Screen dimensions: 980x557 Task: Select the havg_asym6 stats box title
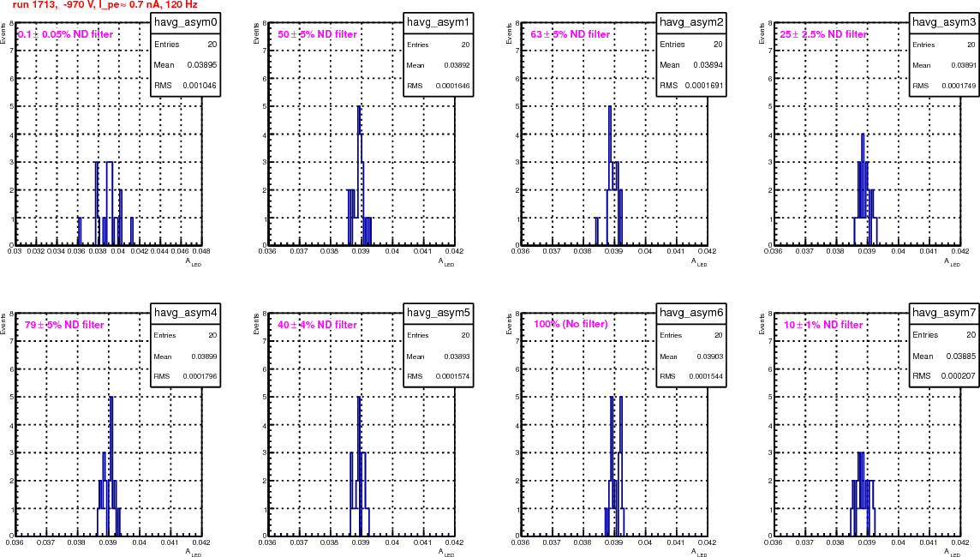pyautogui.click(x=691, y=313)
